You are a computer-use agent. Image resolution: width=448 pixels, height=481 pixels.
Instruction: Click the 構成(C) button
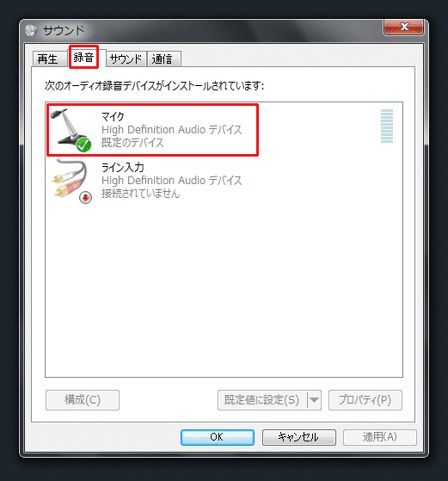click(83, 400)
